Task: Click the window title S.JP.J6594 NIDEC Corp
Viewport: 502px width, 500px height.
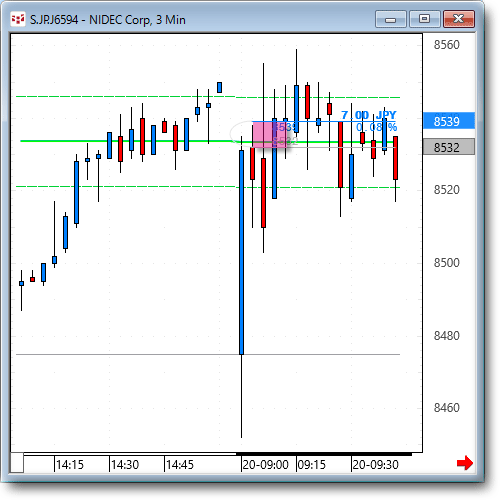Action: [108, 20]
